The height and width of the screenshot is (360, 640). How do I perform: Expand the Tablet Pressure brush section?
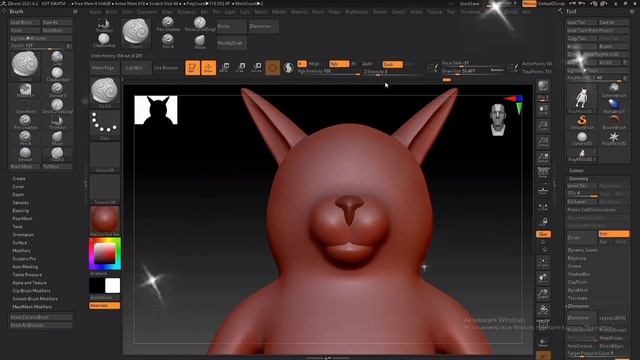point(27,275)
